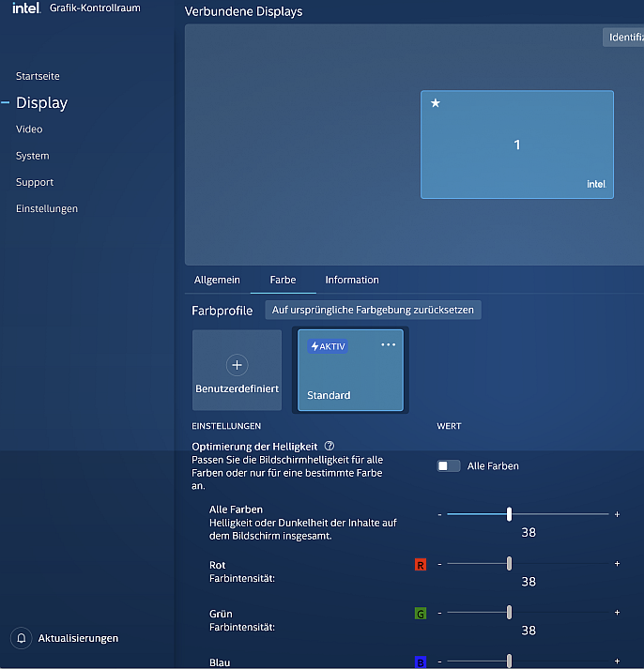This screenshot has height=669, width=644.
Task: Click the Rot intensity slider handle
Action: pyautogui.click(x=509, y=564)
